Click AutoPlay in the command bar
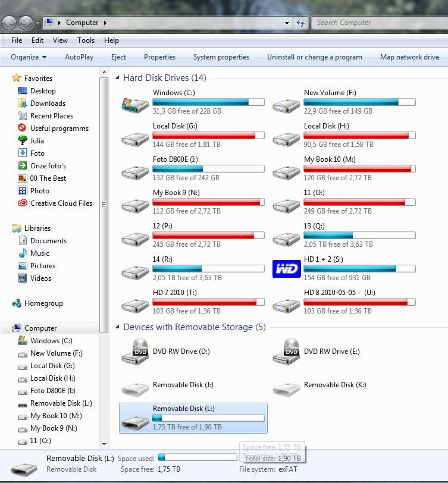Screen dimensions: 448x483 pyautogui.click(x=79, y=57)
